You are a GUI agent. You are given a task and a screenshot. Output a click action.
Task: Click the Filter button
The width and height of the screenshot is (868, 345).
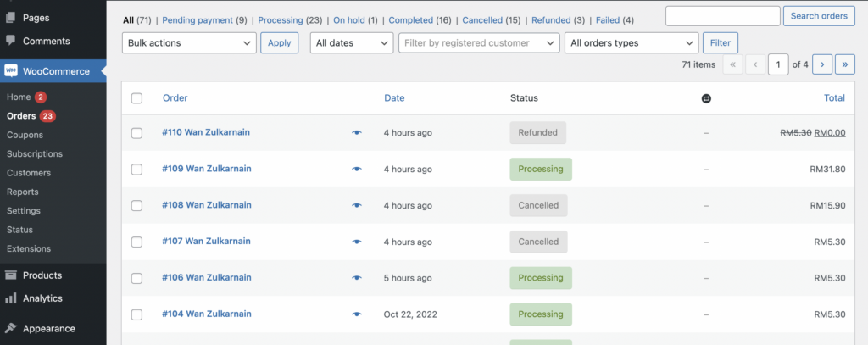click(721, 42)
